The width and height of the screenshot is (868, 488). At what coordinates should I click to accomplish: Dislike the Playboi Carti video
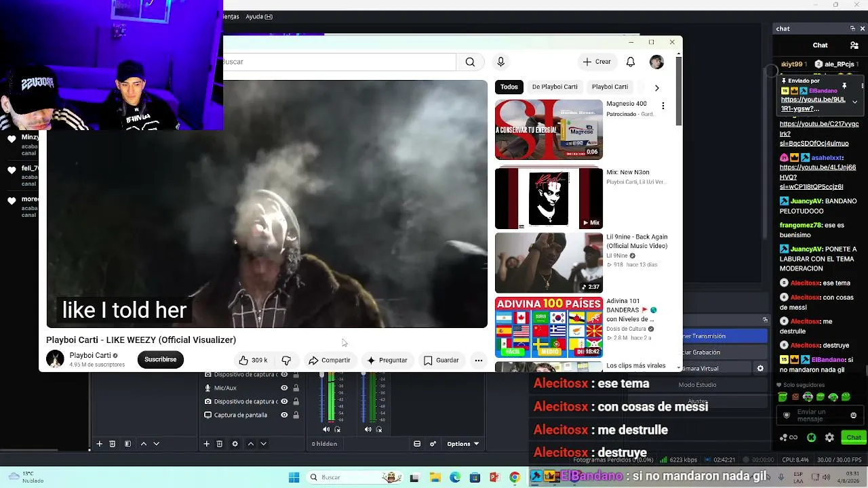[286, 361]
